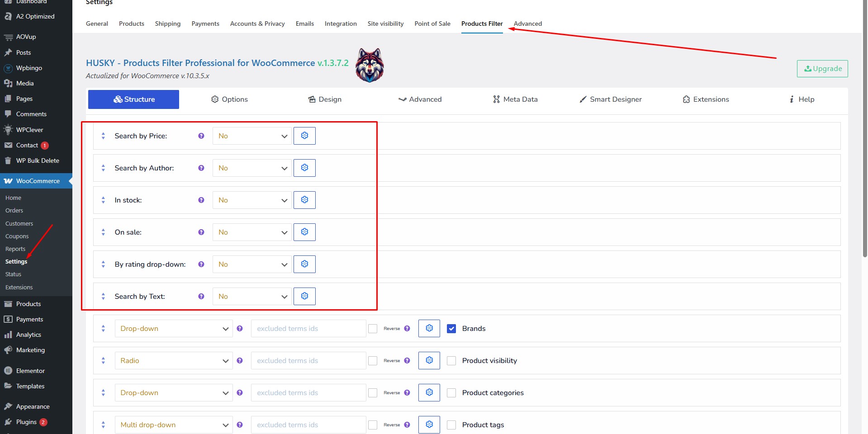The width and height of the screenshot is (868, 434).
Task: Open settings gear for In stock filter
Action: tap(304, 200)
